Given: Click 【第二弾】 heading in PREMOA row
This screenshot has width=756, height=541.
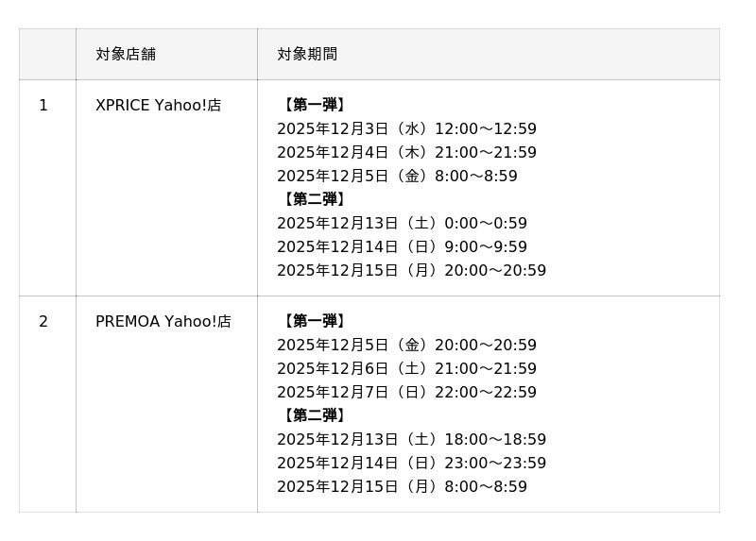Looking at the screenshot, I should (x=314, y=415).
